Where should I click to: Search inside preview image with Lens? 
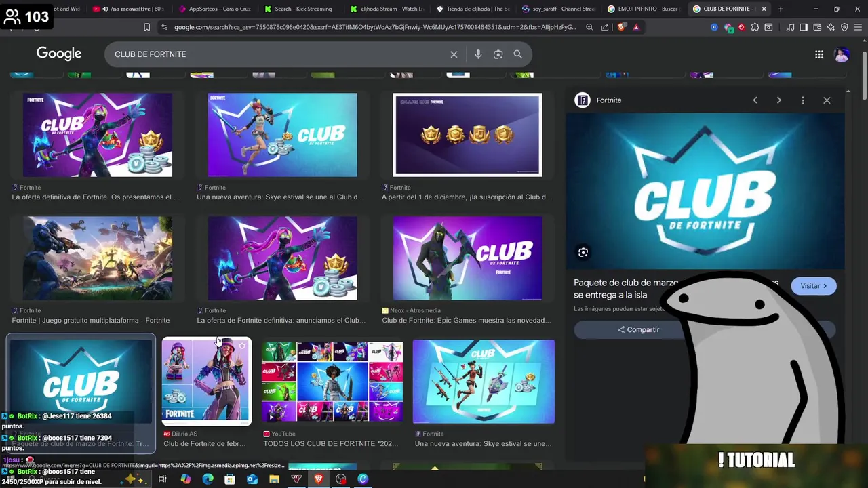[x=583, y=253]
